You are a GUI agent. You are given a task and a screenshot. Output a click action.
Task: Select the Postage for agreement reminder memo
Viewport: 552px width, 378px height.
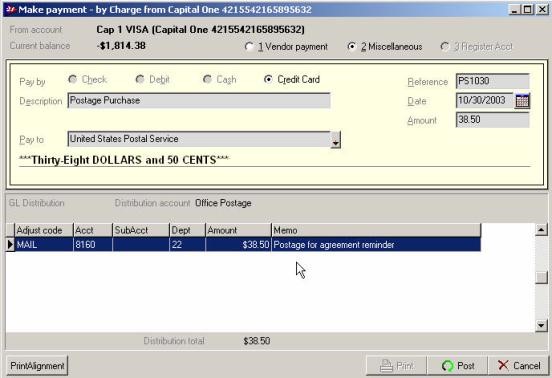click(x=376, y=245)
